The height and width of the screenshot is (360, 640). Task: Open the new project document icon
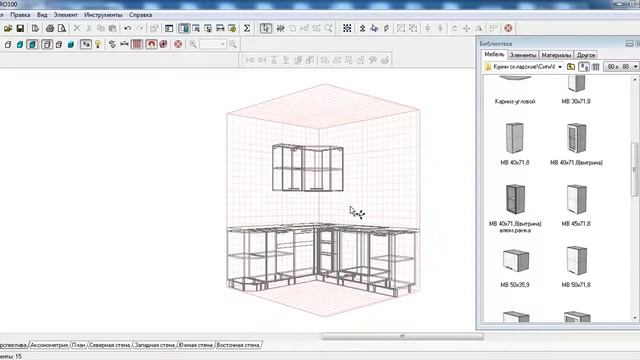point(36,28)
